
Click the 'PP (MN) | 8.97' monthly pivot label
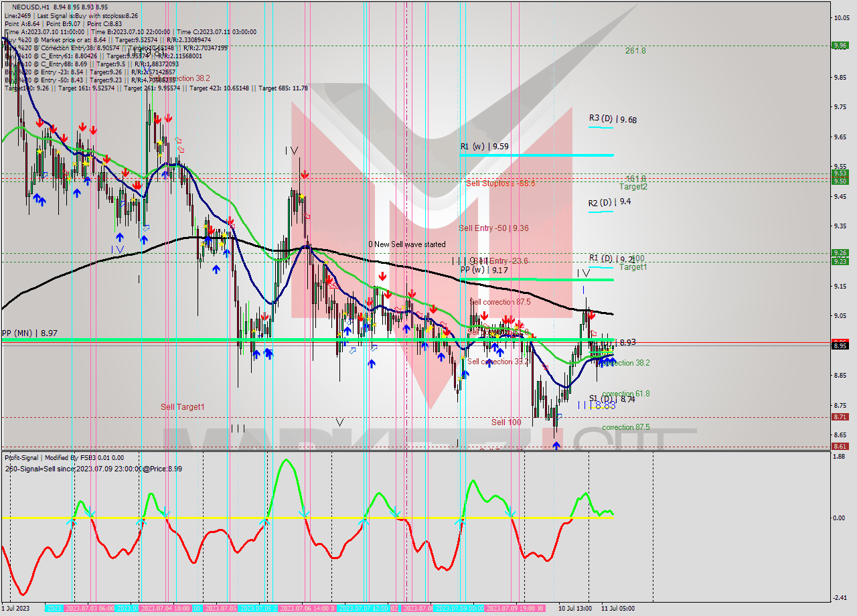click(29, 333)
